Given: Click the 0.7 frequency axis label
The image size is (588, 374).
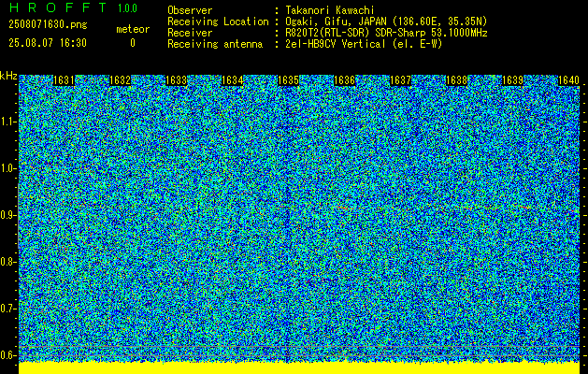Looking at the screenshot, I should (7, 309).
